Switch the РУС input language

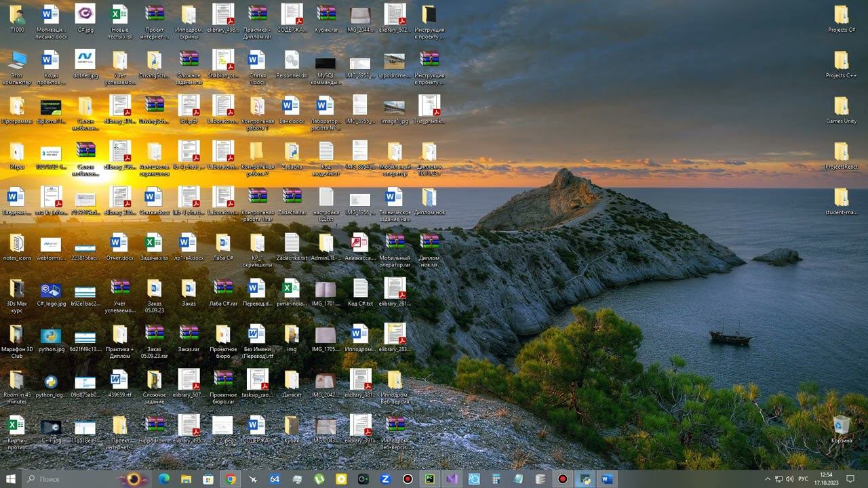804,479
